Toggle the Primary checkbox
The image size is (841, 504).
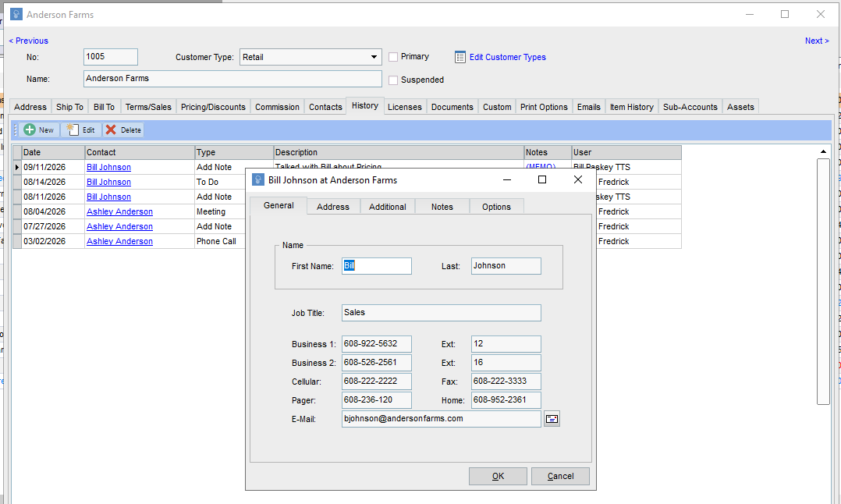pyautogui.click(x=393, y=57)
